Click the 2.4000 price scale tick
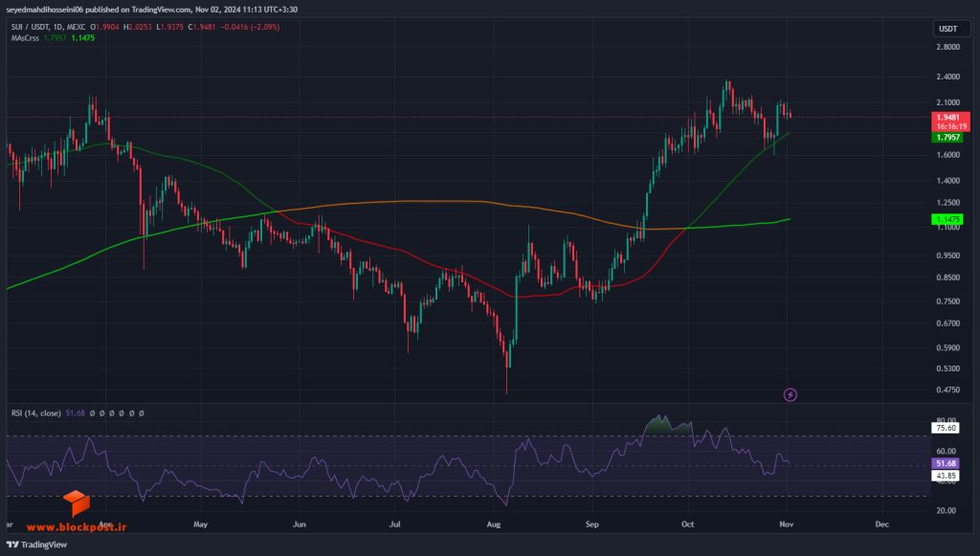Viewport: 980px width, 556px height. coord(947,77)
